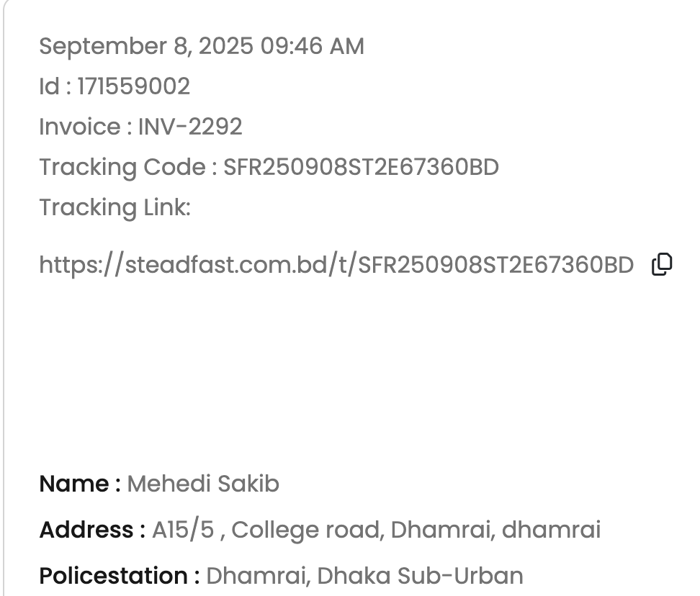Click the bold "Name :" label
The height and width of the screenshot is (596, 700).
[80, 484]
